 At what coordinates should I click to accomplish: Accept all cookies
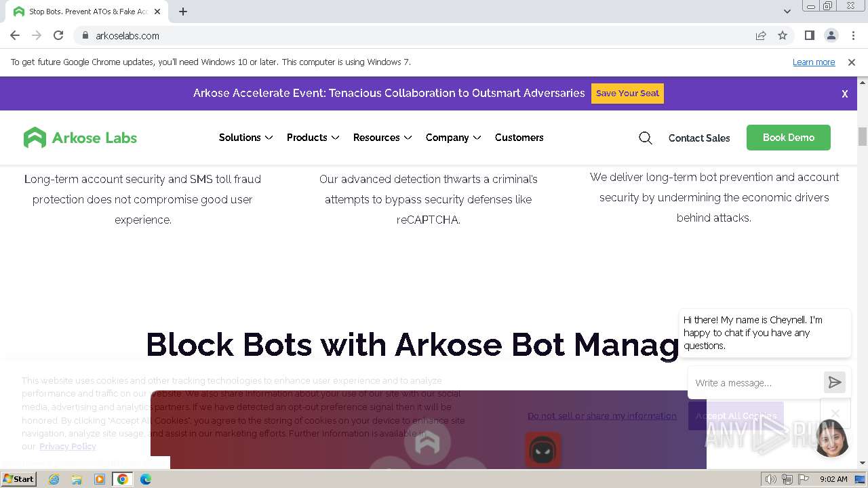(736, 415)
